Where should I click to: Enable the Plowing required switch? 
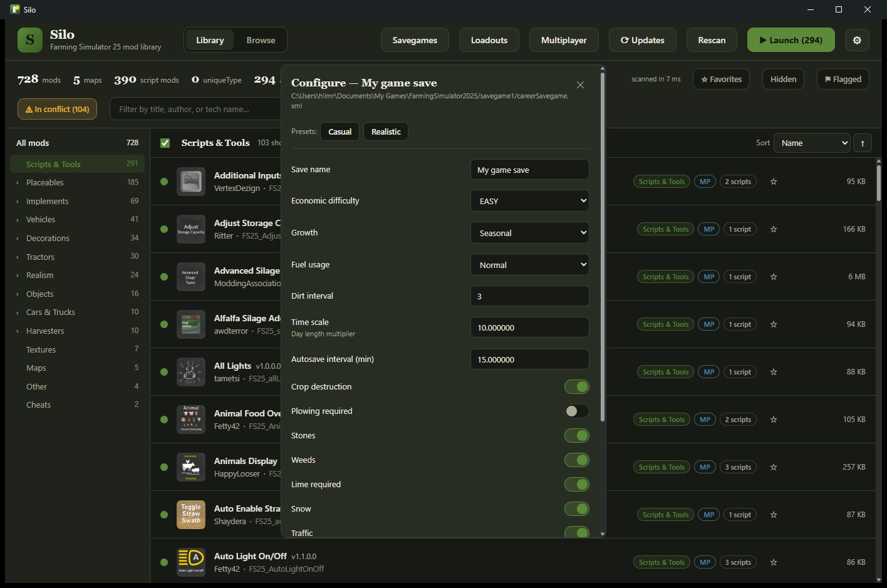tap(576, 411)
